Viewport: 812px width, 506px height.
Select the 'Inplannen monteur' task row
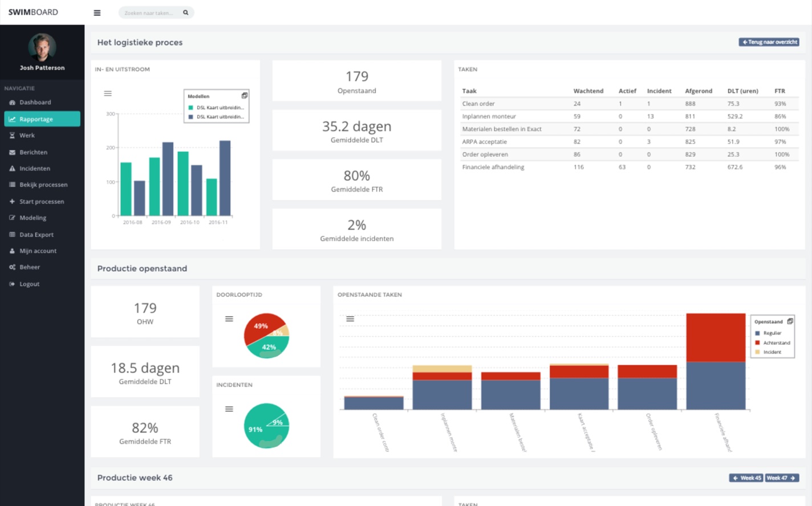pyautogui.click(x=629, y=116)
